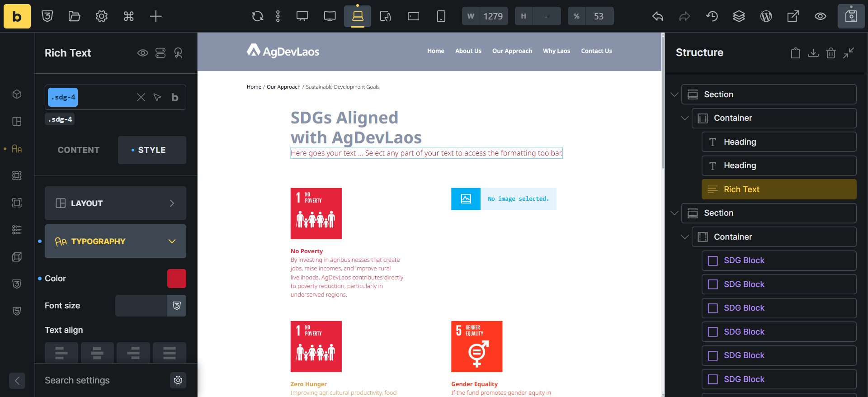Copy structure with clipboard icon
This screenshot has height=397, width=868.
pyautogui.click(x=796, y=53)
